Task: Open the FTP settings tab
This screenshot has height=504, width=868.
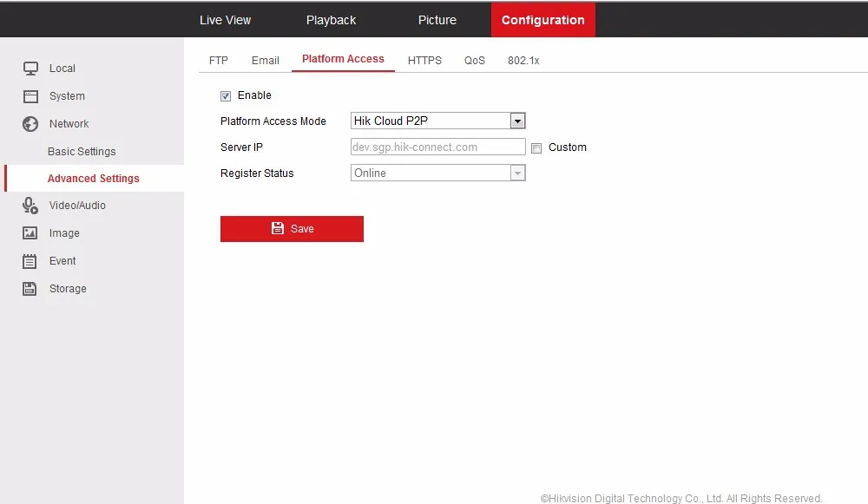Action: click(219, 61)
